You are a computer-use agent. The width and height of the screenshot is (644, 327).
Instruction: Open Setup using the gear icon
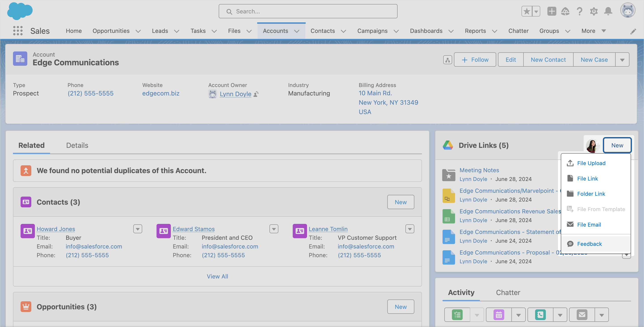594,11
